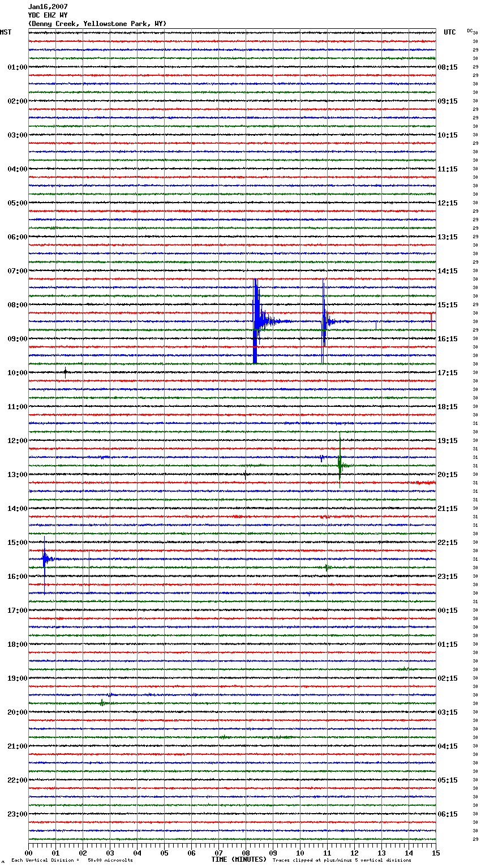Click the TIME (MINUTES) axis title
Screen dimensions: 481x868
239,860
